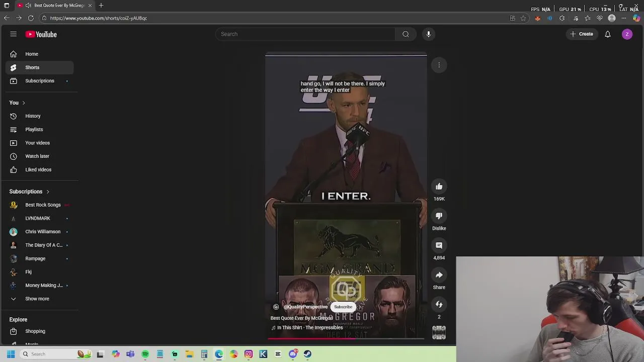
Task: Open Shopping under Explore
Action: [39, 331]
